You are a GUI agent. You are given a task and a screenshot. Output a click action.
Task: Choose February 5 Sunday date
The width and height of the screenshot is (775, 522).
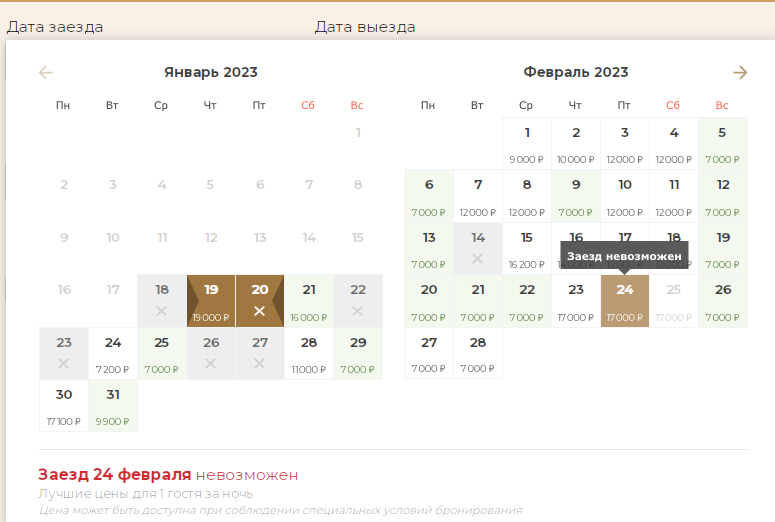click(x=723, y=143)
